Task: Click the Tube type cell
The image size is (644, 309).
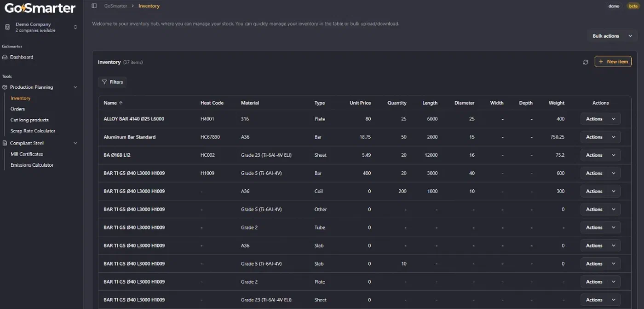Action: pos(320,227)
